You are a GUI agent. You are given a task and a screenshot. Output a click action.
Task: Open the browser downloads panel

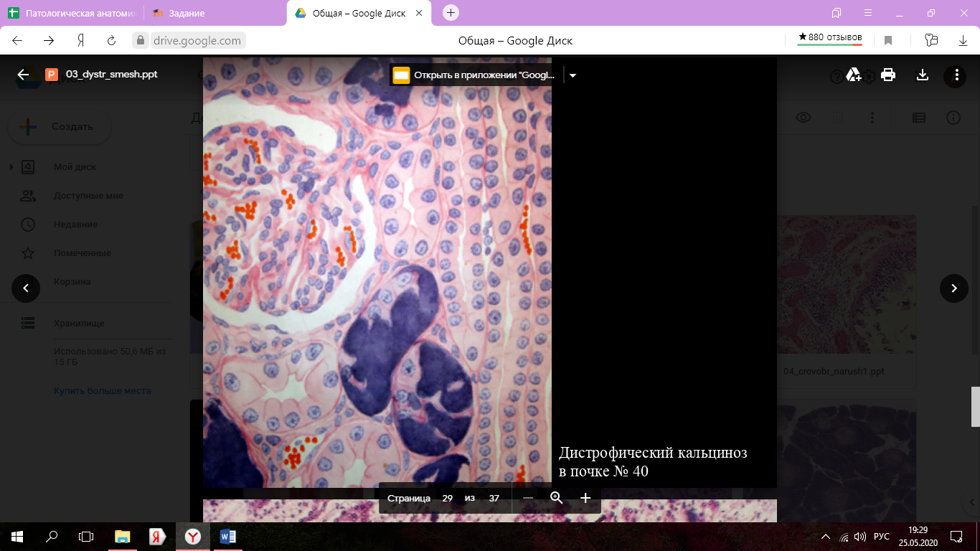[x=963, y=41]
